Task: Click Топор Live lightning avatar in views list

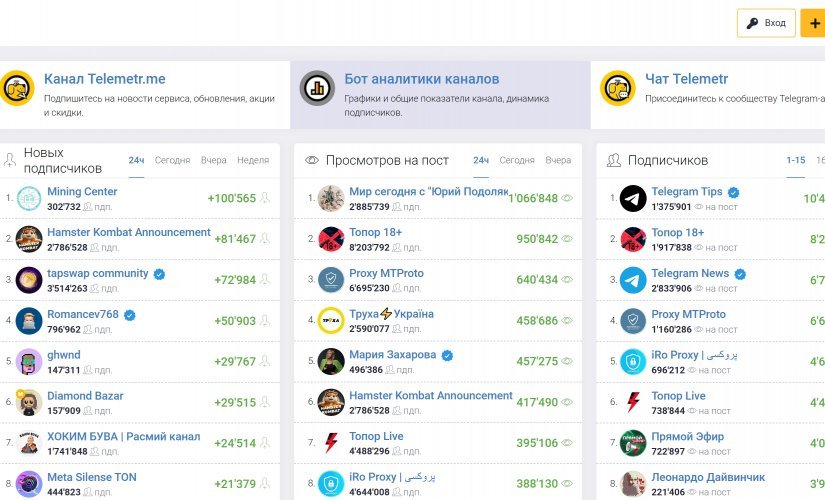Action: coord(331,443)
